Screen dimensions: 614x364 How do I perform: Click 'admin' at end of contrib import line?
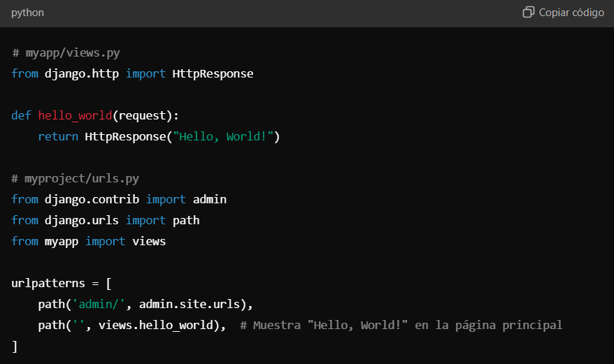point(210,200)
